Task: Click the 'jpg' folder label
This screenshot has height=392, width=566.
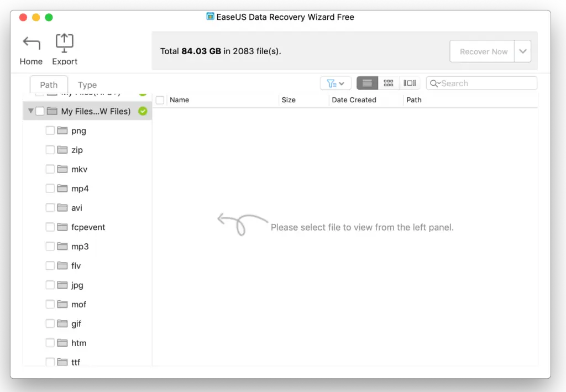Action: tap(77, 285)
